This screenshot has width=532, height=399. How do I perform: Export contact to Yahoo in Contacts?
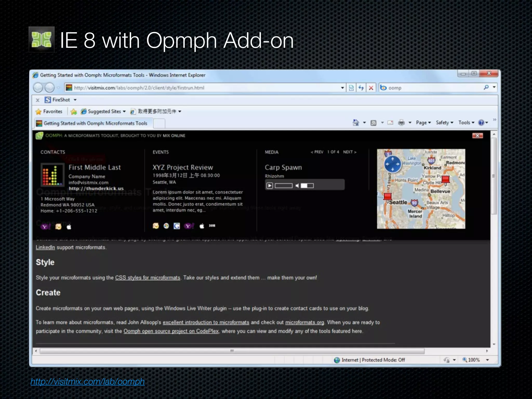[x=45, y=227]
